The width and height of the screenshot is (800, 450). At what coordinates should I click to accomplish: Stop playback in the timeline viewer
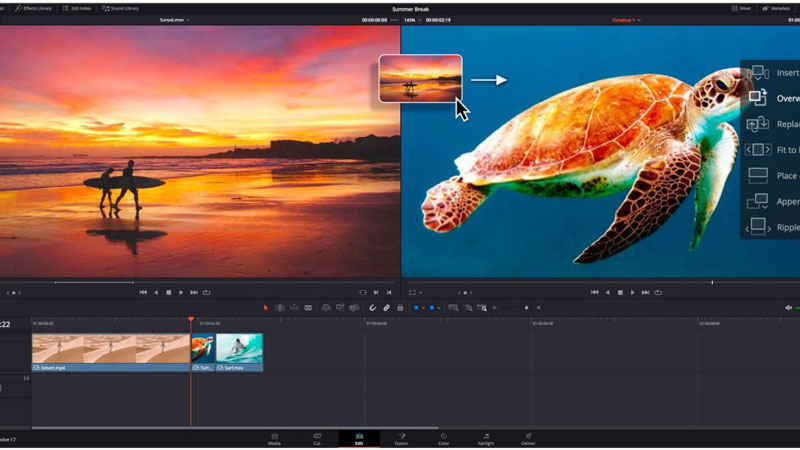(x=620, y=292)
